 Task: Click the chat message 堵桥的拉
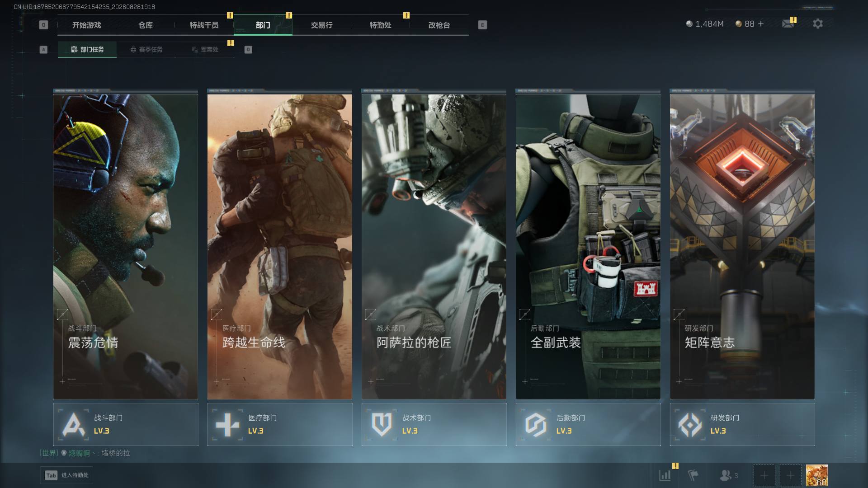[x=116, y=453]
